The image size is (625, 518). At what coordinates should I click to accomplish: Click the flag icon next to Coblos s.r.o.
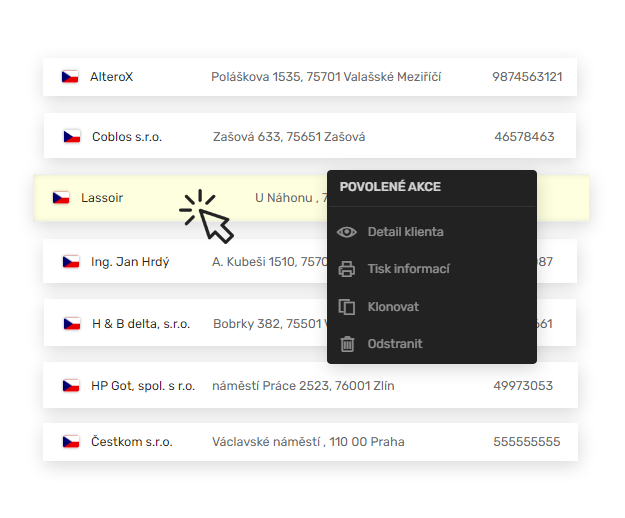pyautogui.click(x=71, y=137)
